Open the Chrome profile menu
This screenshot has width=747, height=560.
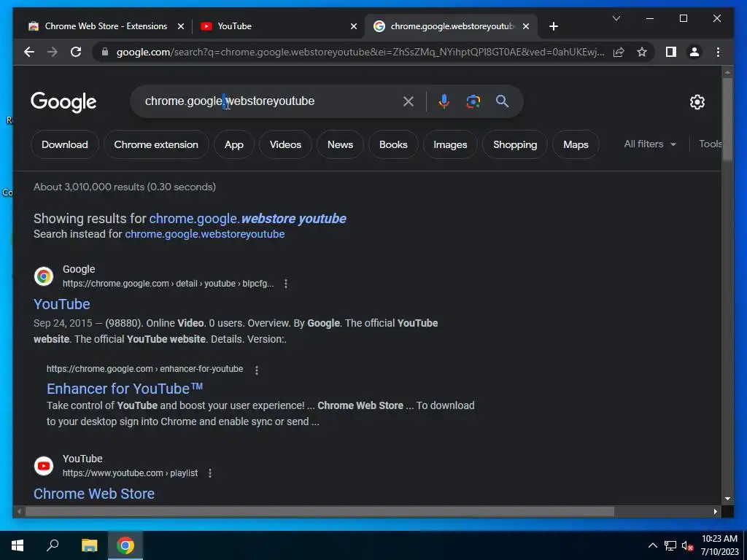click(x=694, y=52)
